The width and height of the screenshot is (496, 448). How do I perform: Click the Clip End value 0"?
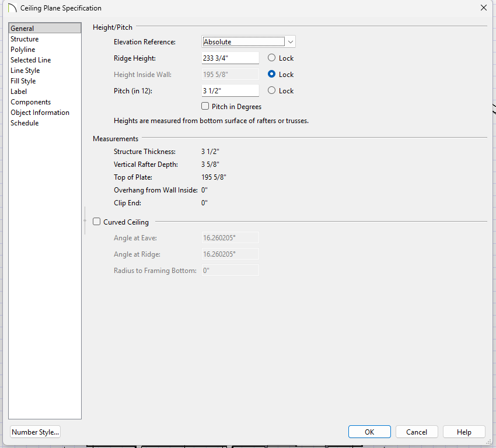tap(204, 203)
